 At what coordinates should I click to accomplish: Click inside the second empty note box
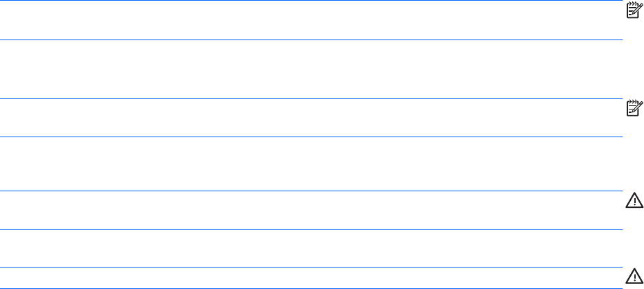click(x=310, y=118)
